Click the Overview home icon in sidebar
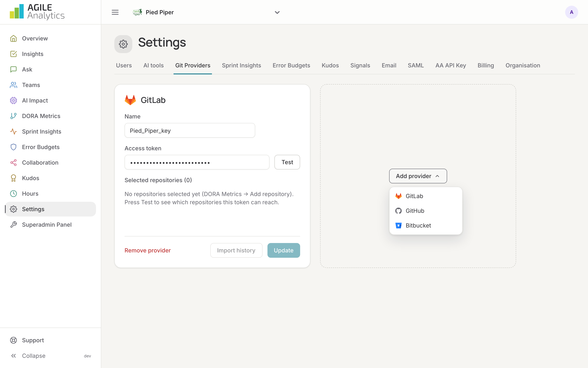588x368 pixels. (x=13, y=38)
